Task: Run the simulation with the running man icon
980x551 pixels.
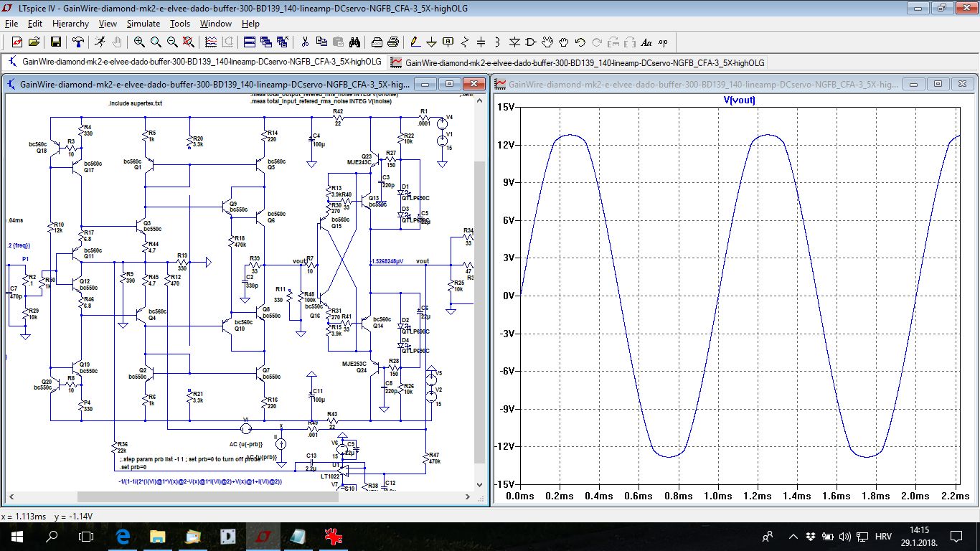Action: (100, 42)
